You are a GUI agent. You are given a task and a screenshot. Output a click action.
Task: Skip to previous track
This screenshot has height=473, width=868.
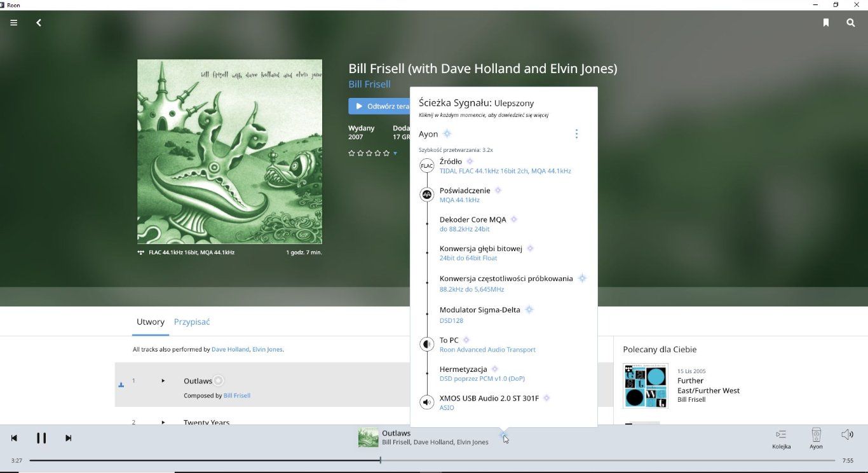point(14,438)
